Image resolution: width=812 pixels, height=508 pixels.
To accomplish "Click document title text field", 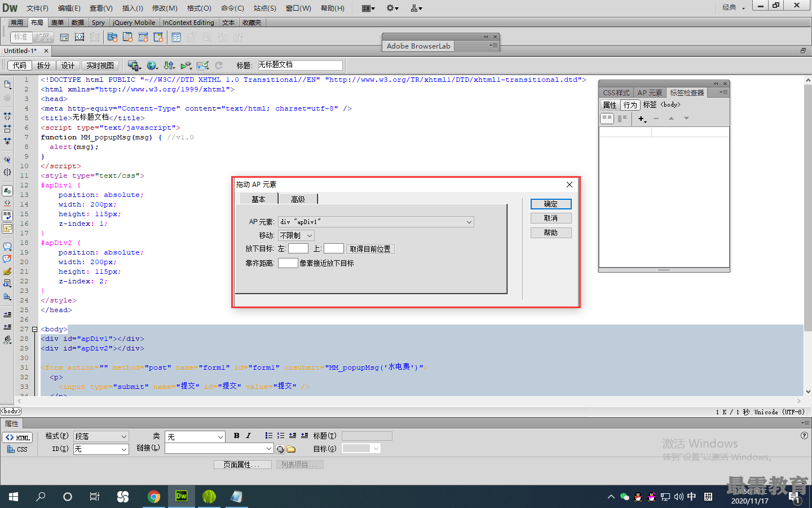I will click(x=300, y=65).
